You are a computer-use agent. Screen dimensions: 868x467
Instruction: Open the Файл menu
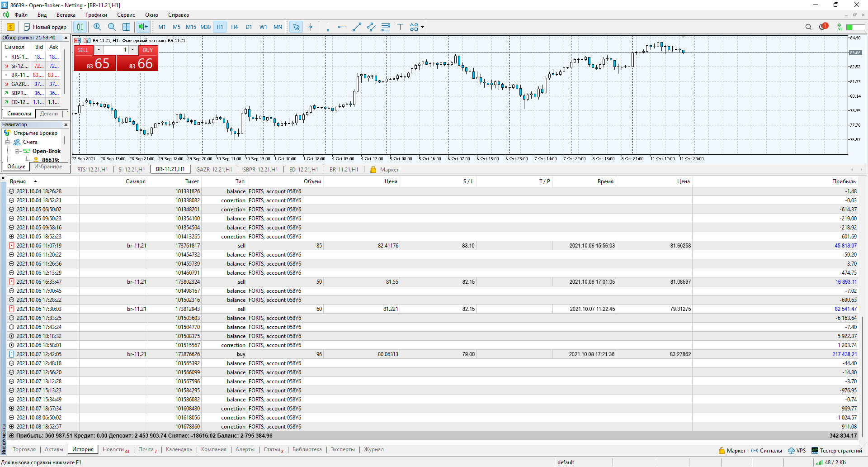[x=21, y=15]
